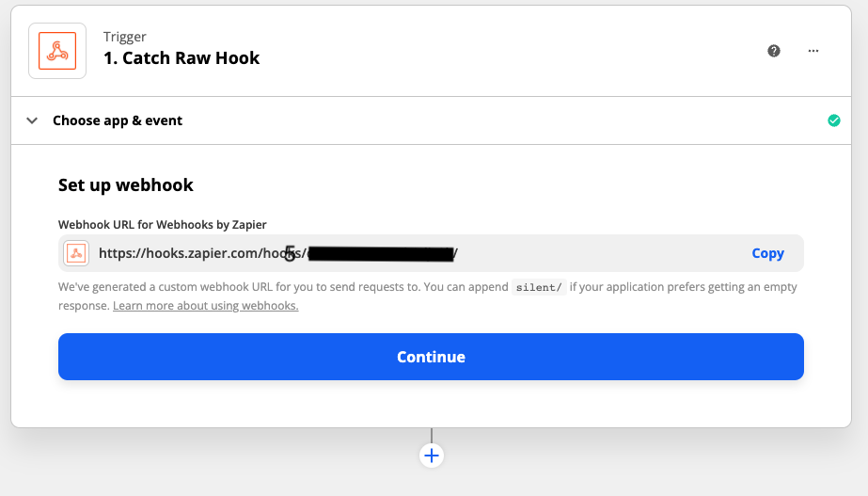Click the green completed checkmark icon
868x496 pixels.
click(834, 120)
